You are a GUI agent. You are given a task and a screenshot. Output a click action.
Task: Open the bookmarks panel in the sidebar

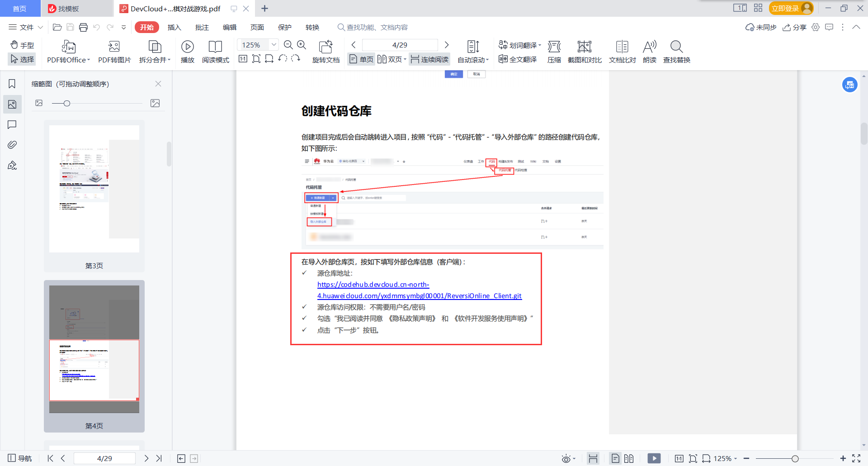(x=12, y=84)
